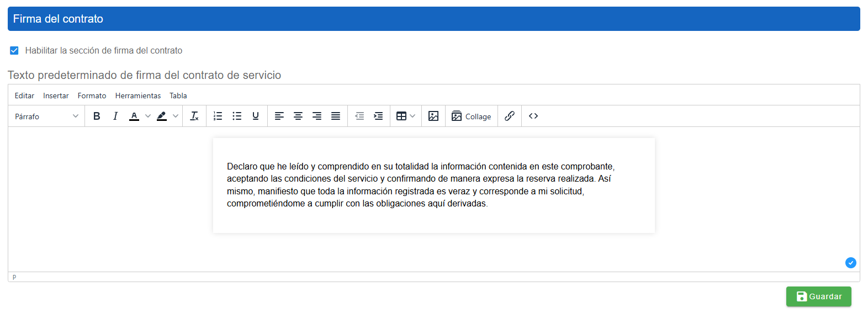Image resolution: width=868 pixels, height=313 pixels.
Task: Uncheck Habilitar la sección de firma checkbox
Action: [14, 50]
